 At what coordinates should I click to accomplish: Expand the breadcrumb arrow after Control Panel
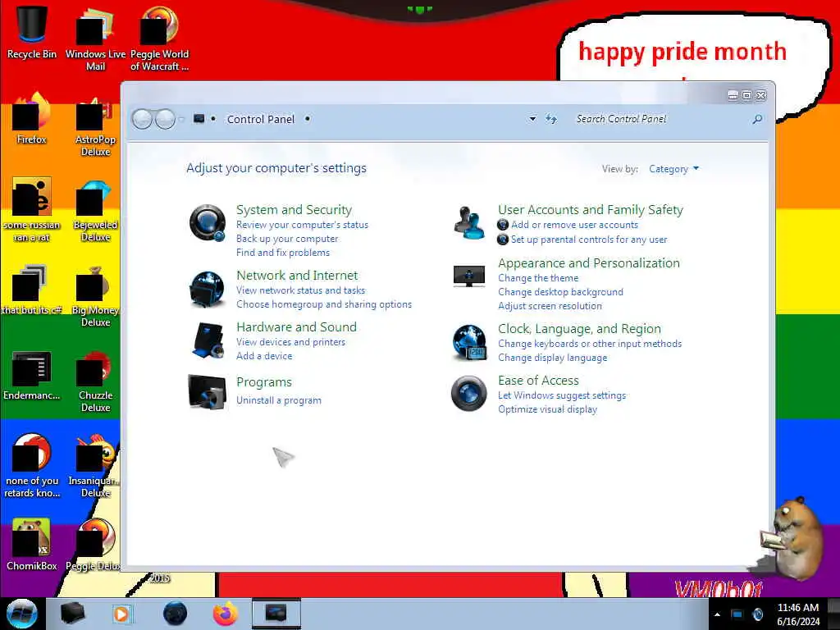(308, 118)
